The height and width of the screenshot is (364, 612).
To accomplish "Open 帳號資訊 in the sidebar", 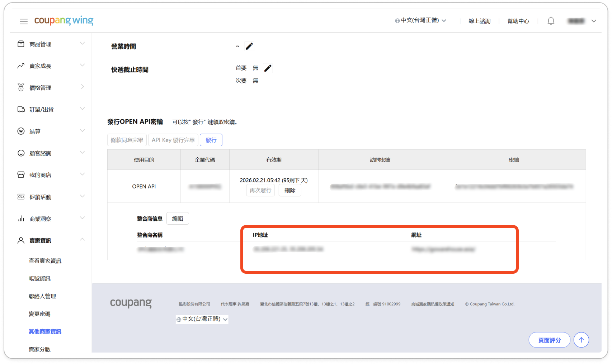I will (x=39, y=278).
